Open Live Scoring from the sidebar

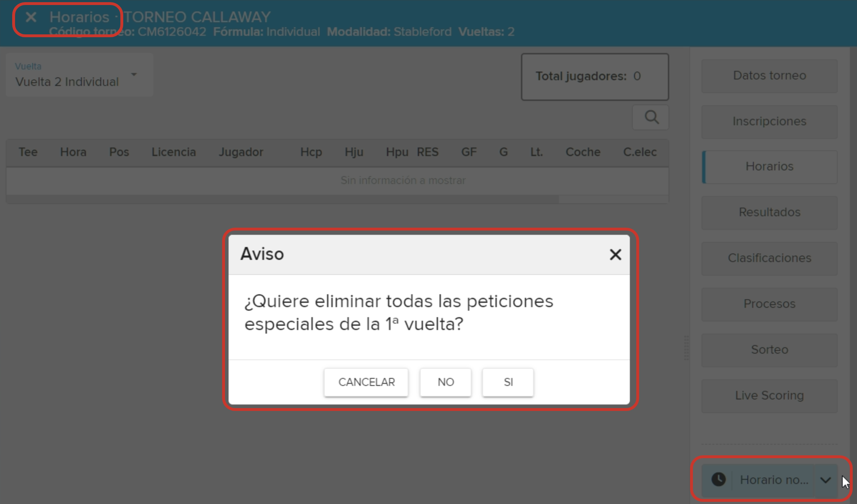pyautogui.click(x=769, y=396)
